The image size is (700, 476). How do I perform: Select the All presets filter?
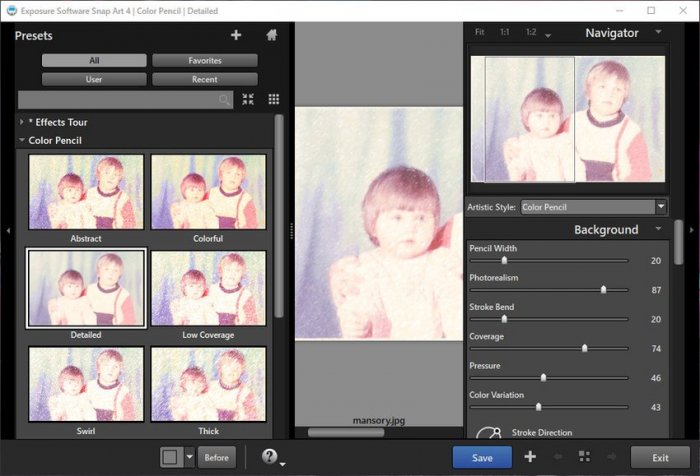coord(94,61)
